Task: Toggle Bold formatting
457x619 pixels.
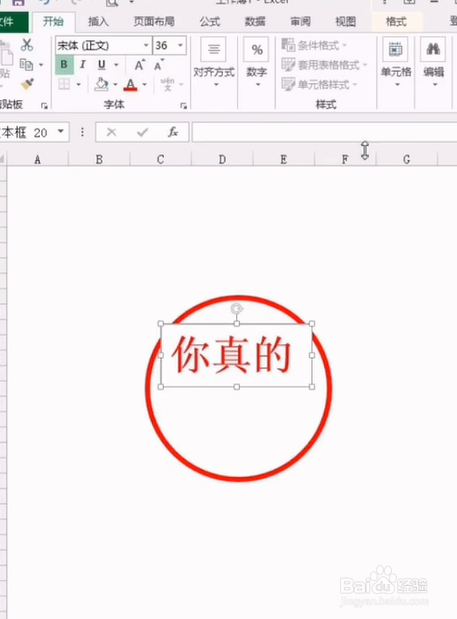Action: coord(64,65)
